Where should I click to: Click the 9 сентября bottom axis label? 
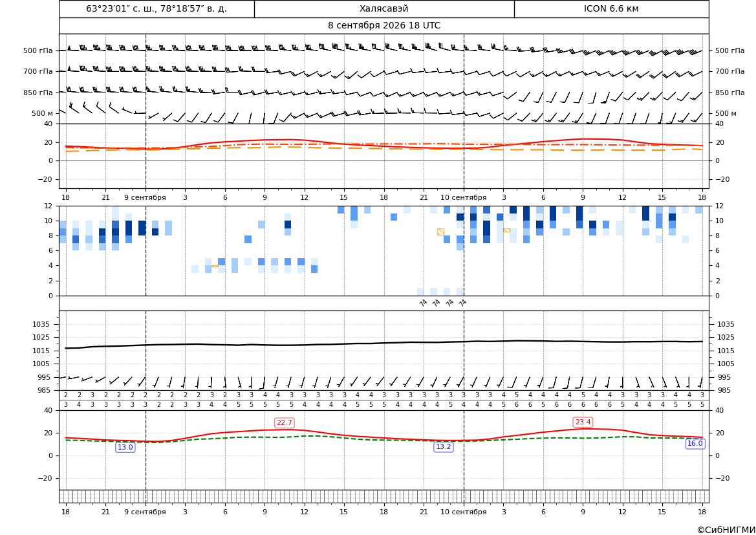coord(145,512)
